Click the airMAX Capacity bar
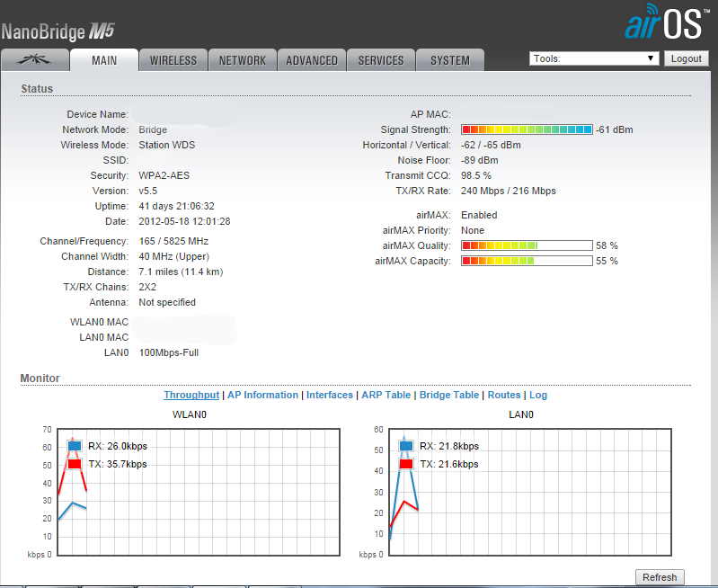 (x=527, y=261)
